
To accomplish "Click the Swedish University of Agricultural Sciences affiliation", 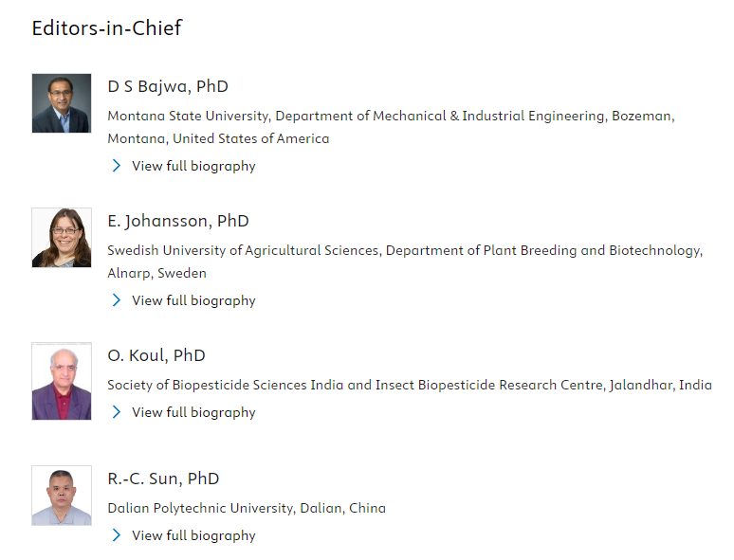I will coord(405,262).
